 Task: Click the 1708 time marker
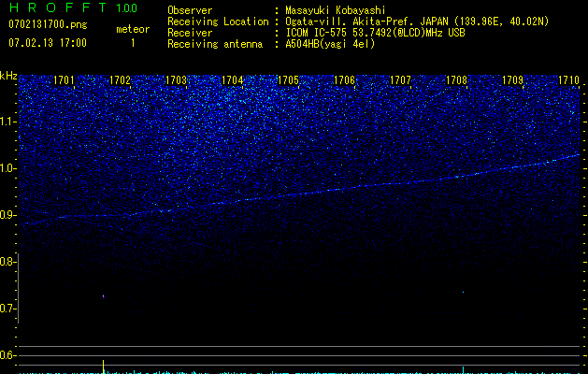457,80
